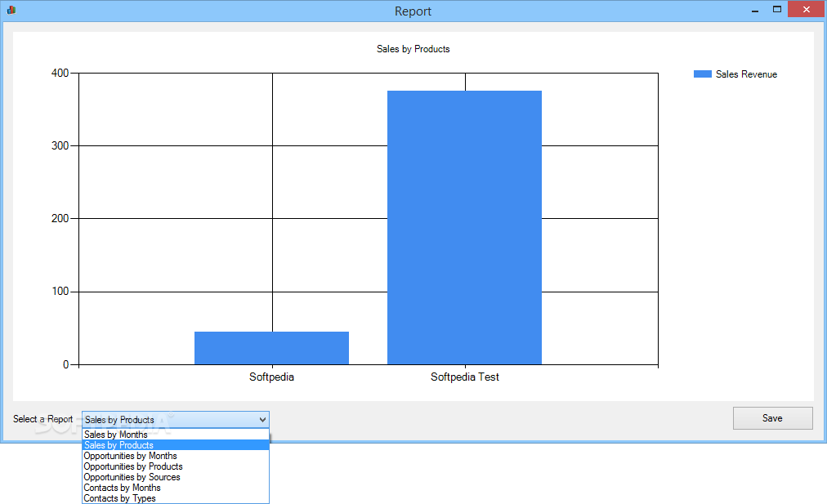Open the Select a Report combo box
This screenshot has width=827, height=504.
pyautogui.click(x=176, y=420)
